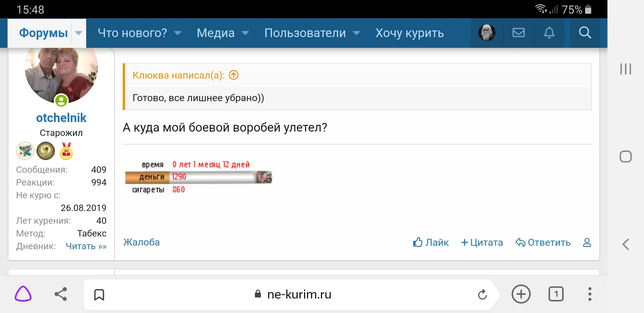
Task: Click the arrow next to Клюква написал(а)
Action: tap(233, 75)
